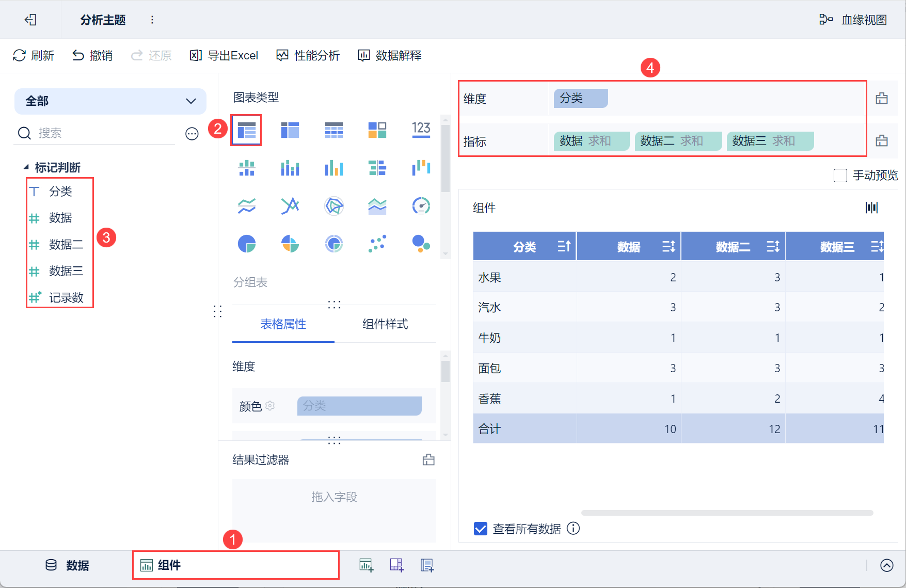Click the column-width icon beside 组件 title
906x588 pixels.
pyautogui.click(x=872, y=208)
